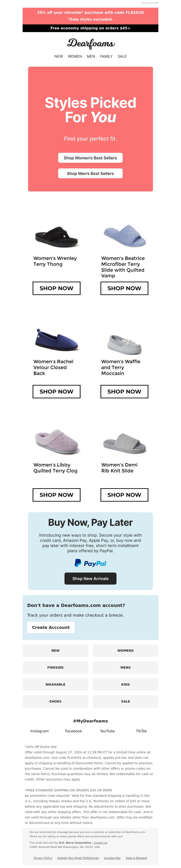Open the Women's Wrenley Terry Thong image
The width and height of the screenshot is (181, 868).
click(x=57, y=236)
